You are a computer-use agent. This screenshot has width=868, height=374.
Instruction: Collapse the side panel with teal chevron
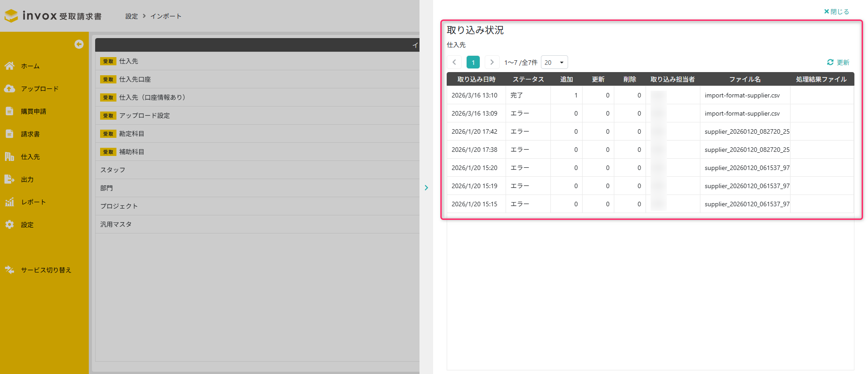pyautogui.click(x=426, y=188)
